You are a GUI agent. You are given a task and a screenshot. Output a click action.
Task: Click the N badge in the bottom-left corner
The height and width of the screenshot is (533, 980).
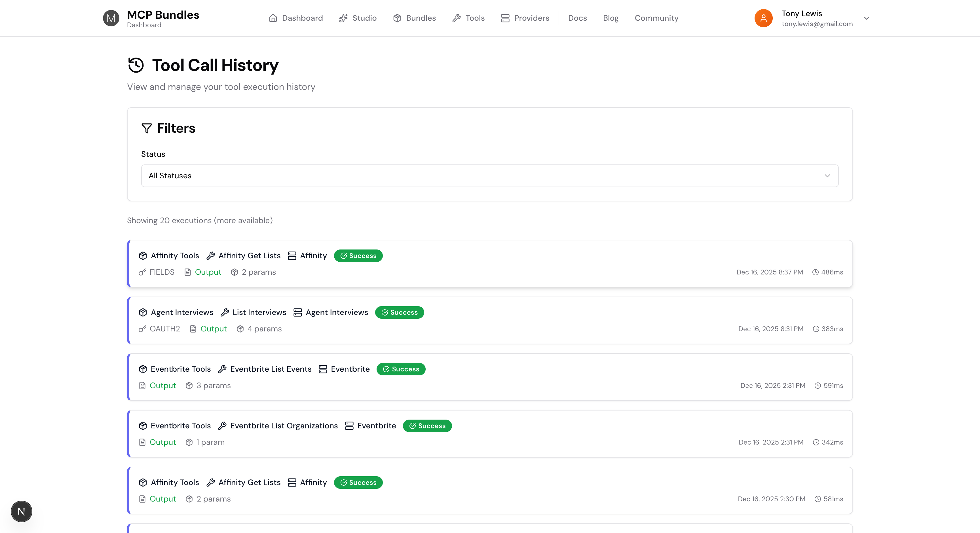pyautogui.click(x=21, y=511)
